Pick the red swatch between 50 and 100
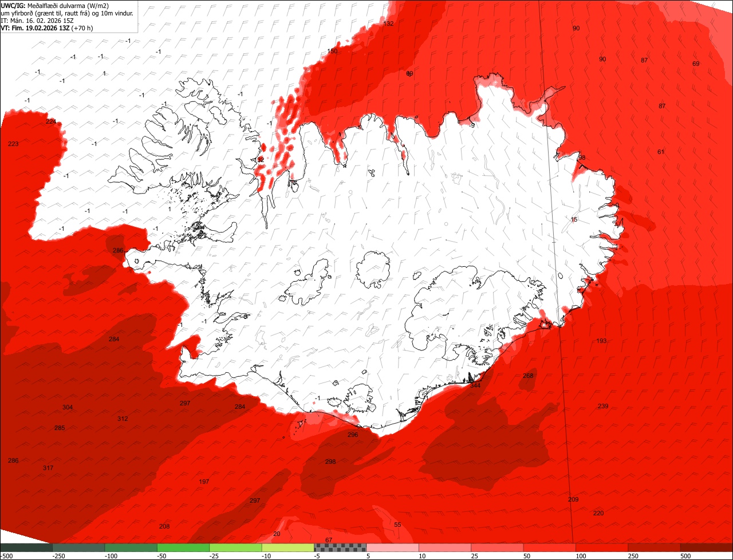733x560 pixels. 549,547
